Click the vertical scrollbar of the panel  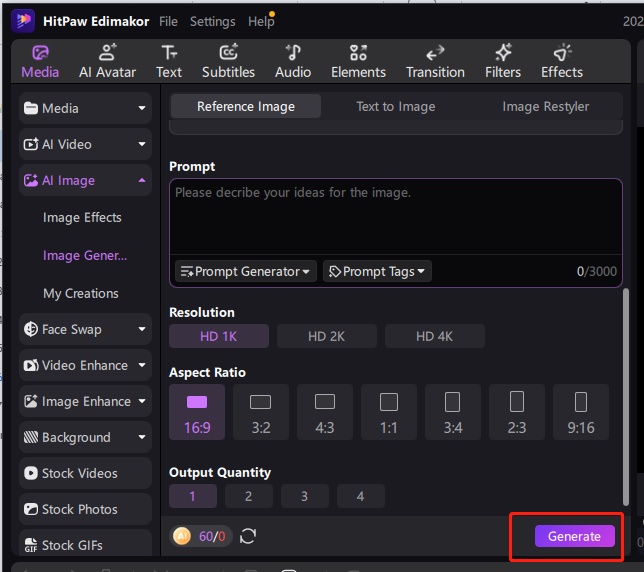(x=627, y=400)
